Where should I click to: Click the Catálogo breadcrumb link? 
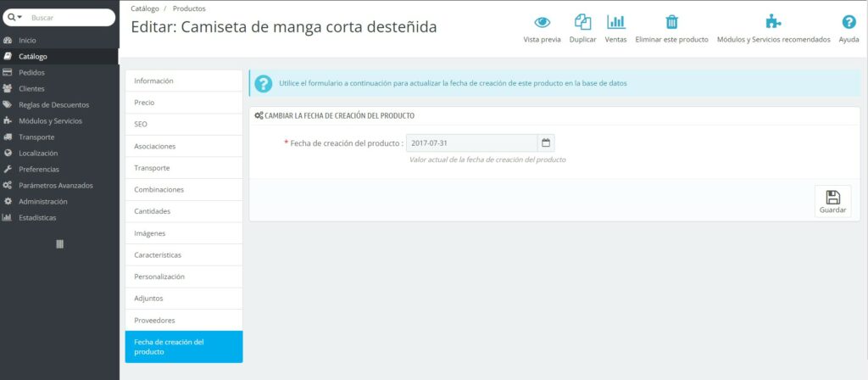coord(144,8)
